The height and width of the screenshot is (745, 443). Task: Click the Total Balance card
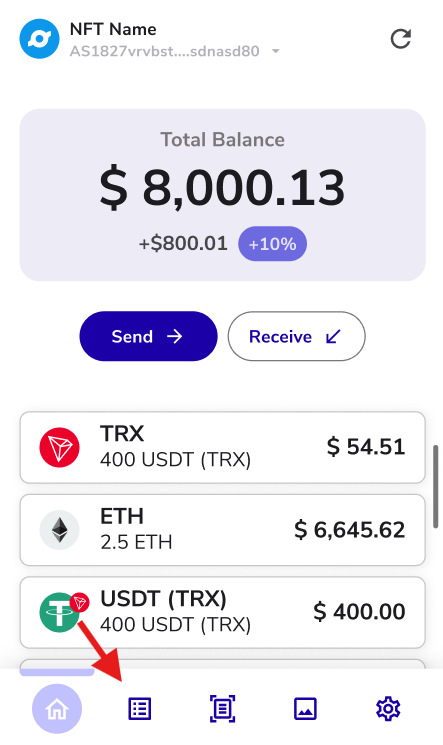(222, 195)
